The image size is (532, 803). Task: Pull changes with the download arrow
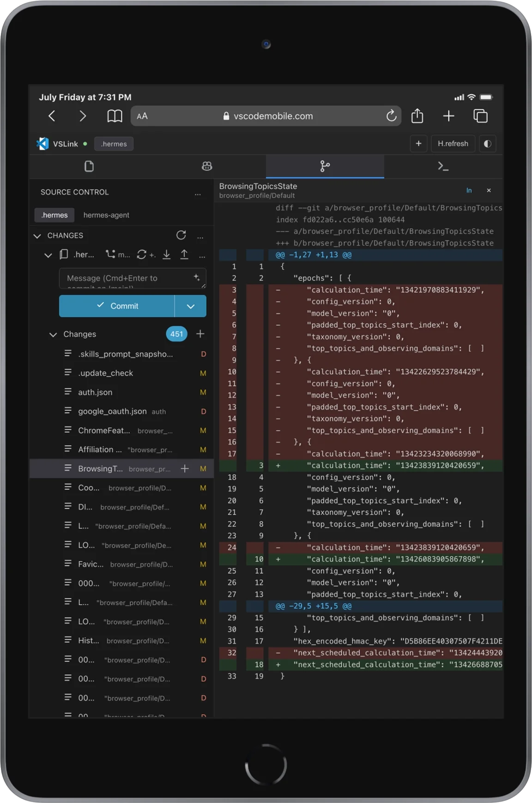[167, 255]
